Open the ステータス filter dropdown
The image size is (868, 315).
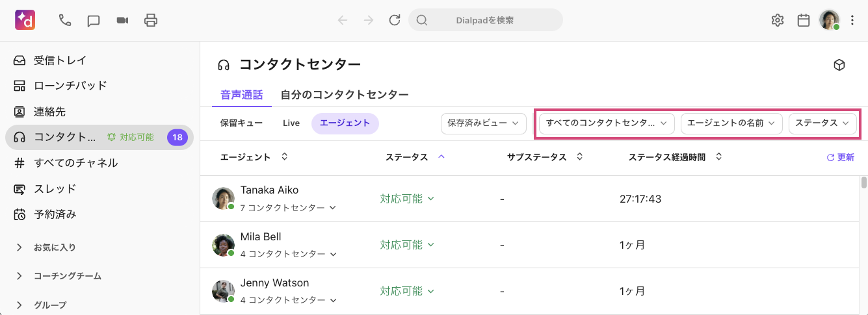click(x=822, y=123)
